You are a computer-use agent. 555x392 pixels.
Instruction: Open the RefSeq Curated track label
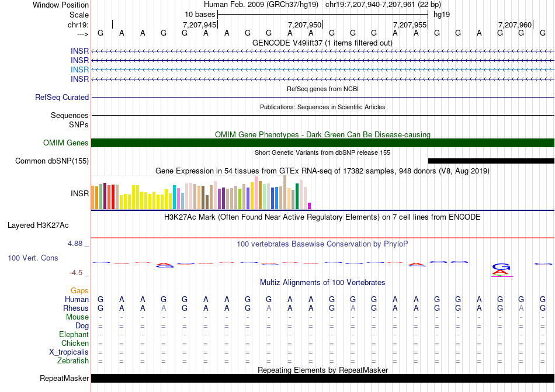click(x=62, y=98)
